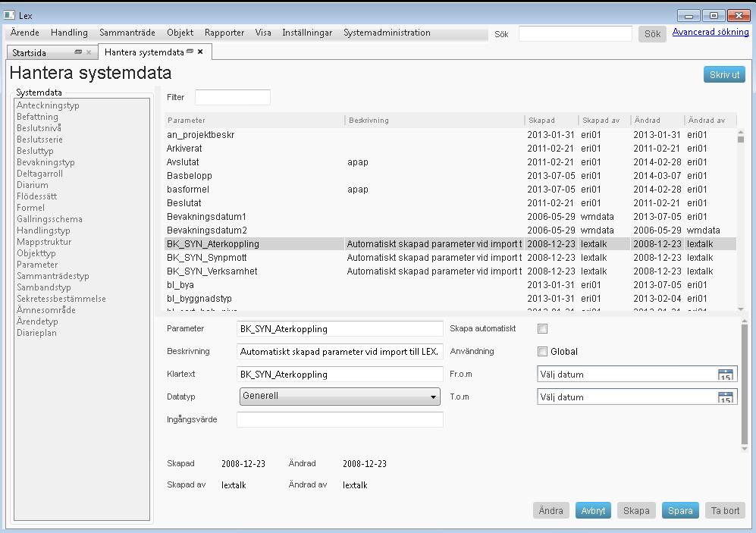Click the Beskrivning input field
756x533 pixels.
click(x=340, y=351)
